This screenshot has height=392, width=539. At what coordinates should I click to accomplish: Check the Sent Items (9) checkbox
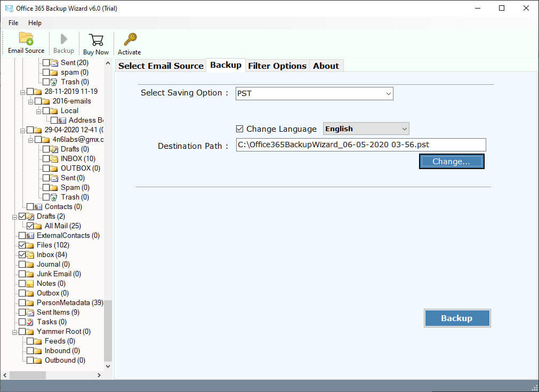click(22, 313)
